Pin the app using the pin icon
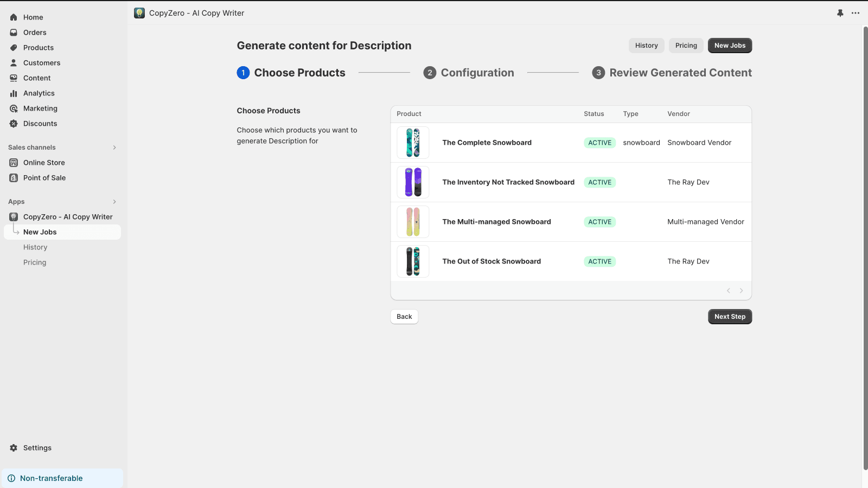Viewport: 868px width, 488px height. pyautogui.click(x=840, y=13)
